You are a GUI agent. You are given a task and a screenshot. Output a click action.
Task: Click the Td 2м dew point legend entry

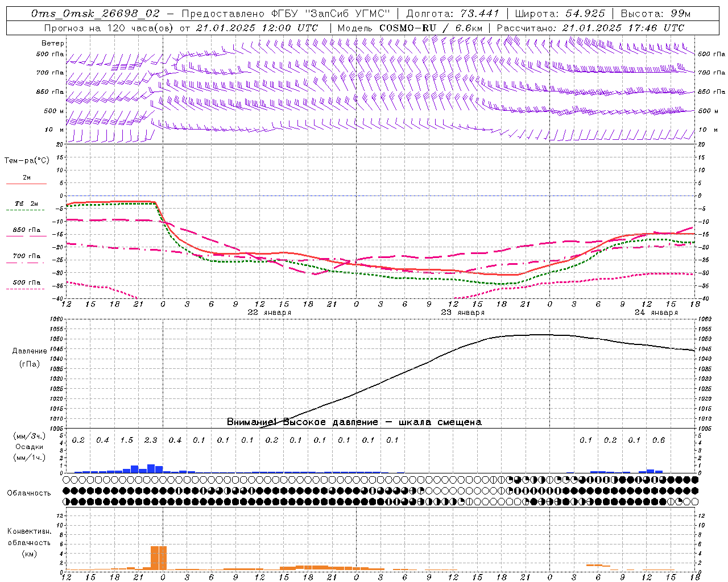point(26,203)
